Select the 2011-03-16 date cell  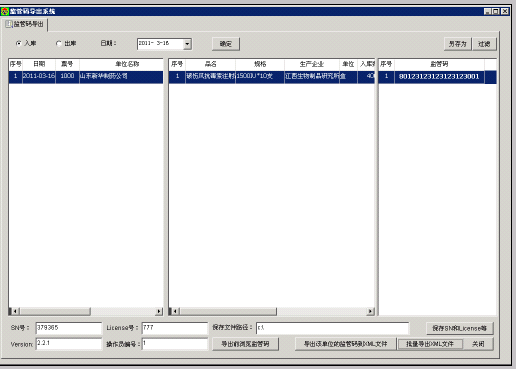[39, 76]
